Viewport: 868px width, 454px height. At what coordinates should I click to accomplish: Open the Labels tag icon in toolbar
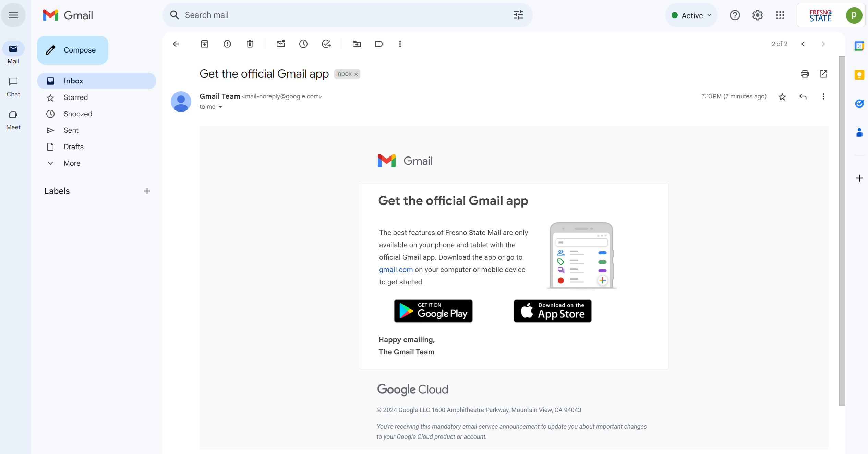click(x=379, y=44)
